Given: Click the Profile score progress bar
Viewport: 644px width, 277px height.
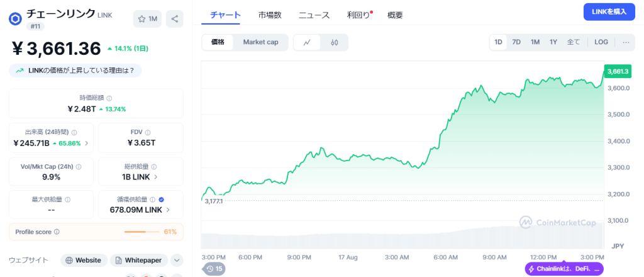Looking at the screenshot, I should pyautogui.click(x=143, y=232).
